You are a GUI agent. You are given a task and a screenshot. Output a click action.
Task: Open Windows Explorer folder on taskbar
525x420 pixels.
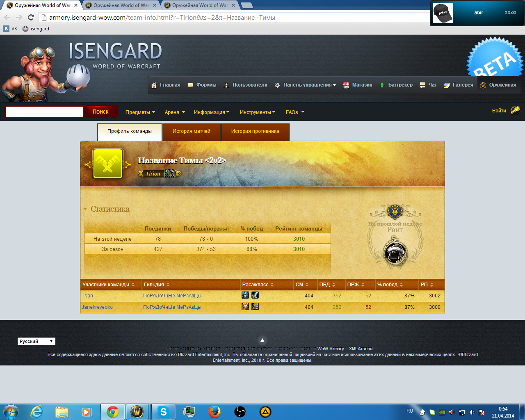pos(62,412)
